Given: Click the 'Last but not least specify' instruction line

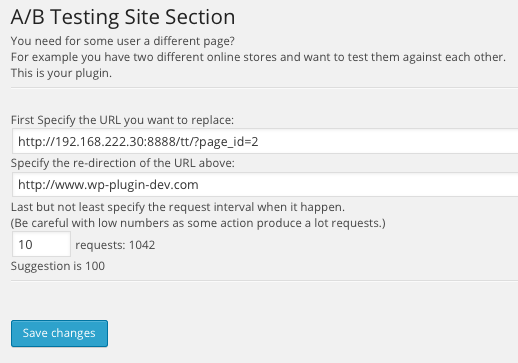Looking at the screenshot, I should tap(178, 207).
